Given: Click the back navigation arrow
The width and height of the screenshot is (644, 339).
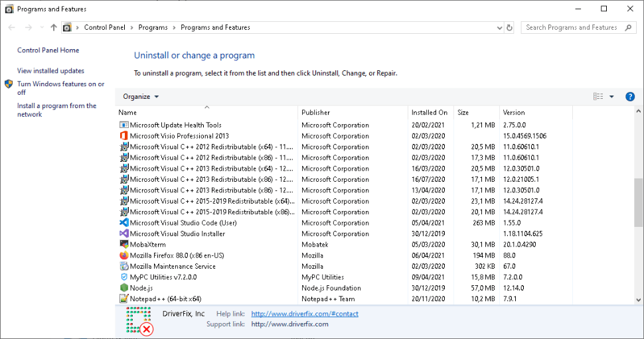Looking at the screenshot, I should pyautogui.click(x=11, y=27).
